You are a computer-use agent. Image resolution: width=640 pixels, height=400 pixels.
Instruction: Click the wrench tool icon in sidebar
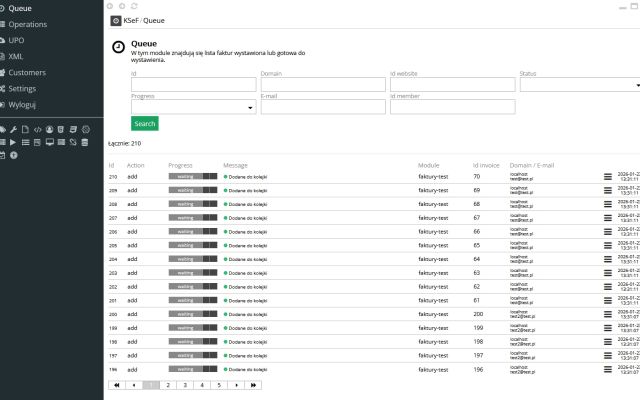point(13,130)
